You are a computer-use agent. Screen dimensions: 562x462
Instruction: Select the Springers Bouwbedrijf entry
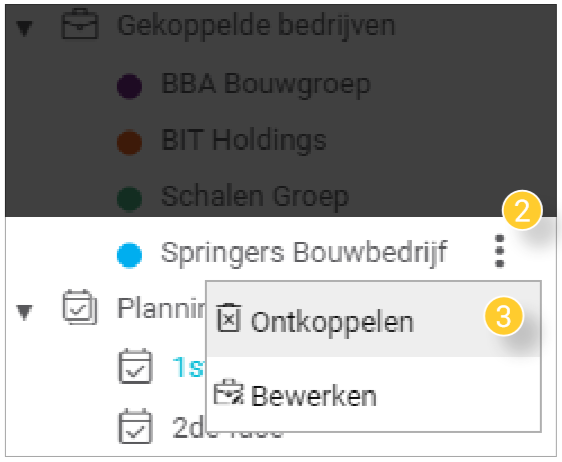(304, 253)
